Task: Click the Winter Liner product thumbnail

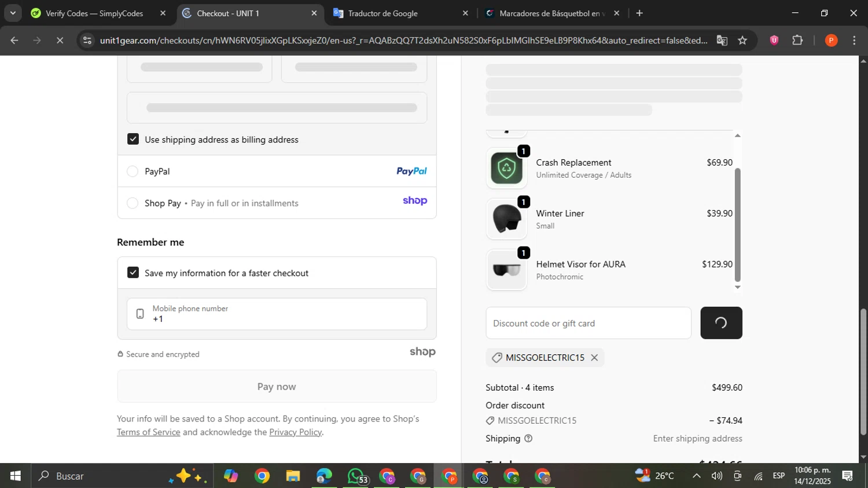Action: tap(506, 219)
